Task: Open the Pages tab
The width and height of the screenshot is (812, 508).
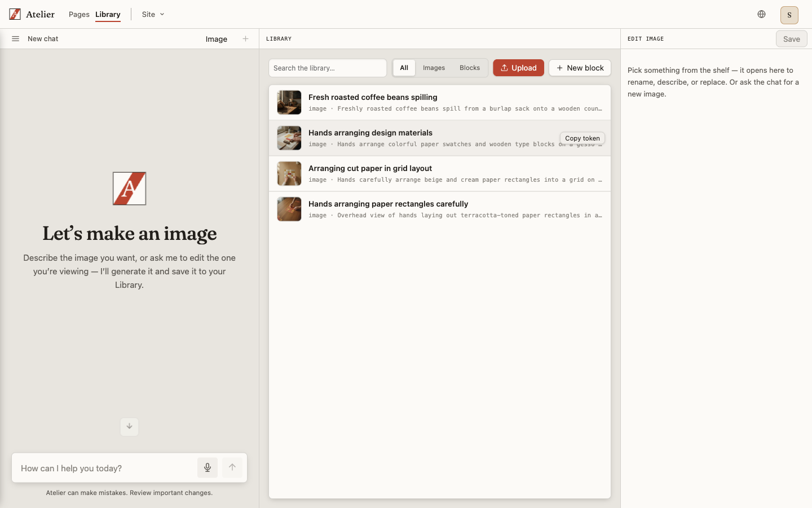Action: coord(79,14)
